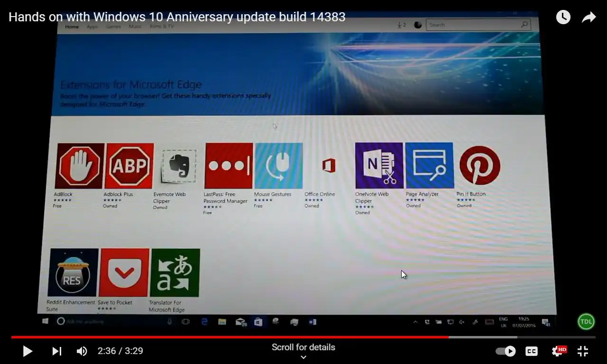Play the video
This screenshot has width=607, height=364.
[28, 351]
